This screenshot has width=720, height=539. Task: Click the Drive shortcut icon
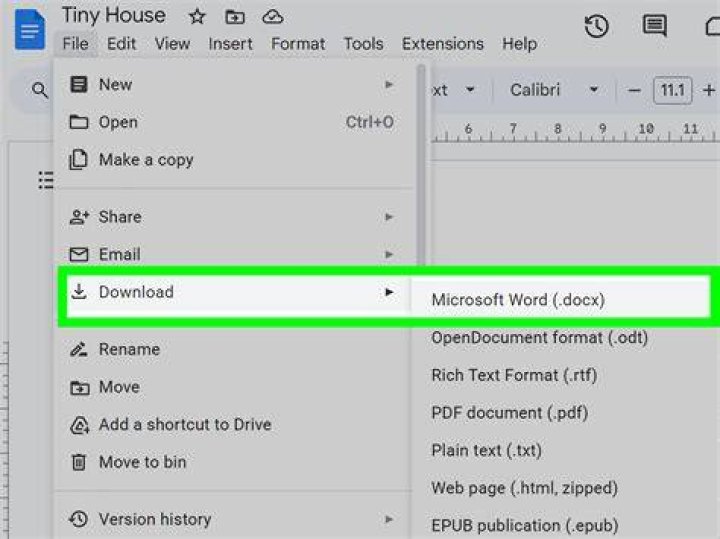tap(79, 425)
